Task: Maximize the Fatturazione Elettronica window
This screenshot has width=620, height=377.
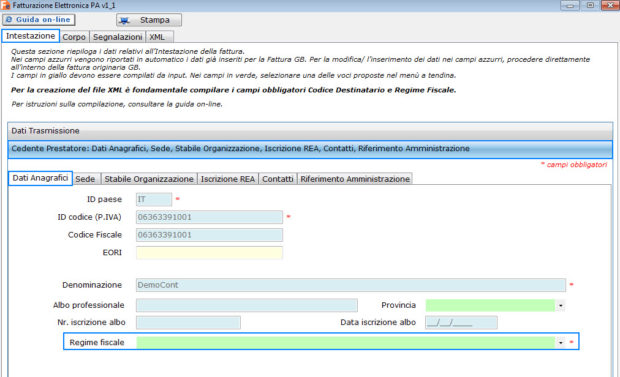Action: 590,5
